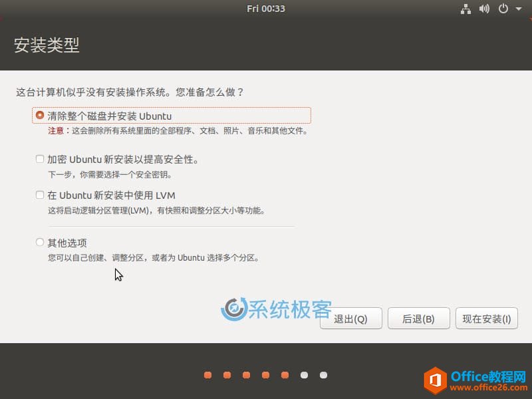
Task: Open the Fri 00:33 clock in the top bar
Action: (265, 9)
